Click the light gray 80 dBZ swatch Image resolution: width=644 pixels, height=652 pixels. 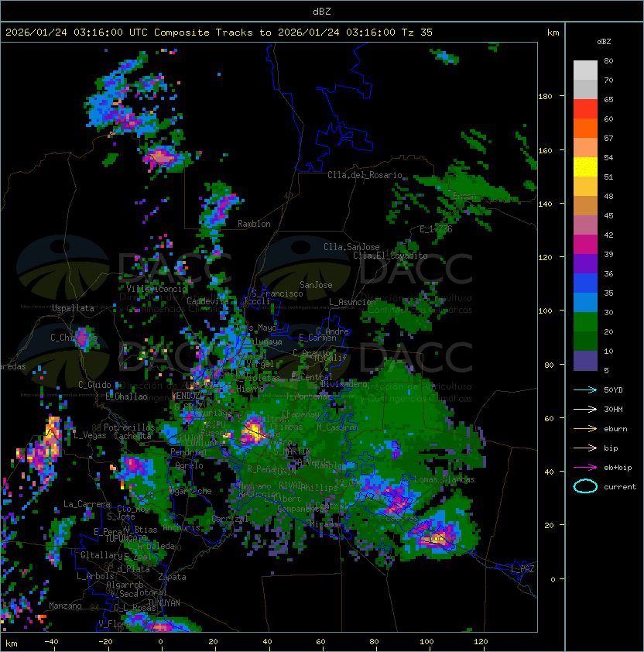(585, 70)
